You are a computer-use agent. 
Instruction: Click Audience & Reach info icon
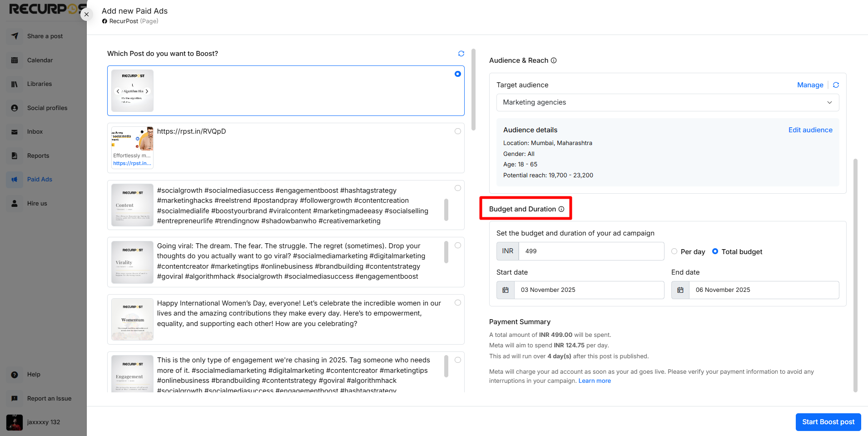(x=554, y=60)
